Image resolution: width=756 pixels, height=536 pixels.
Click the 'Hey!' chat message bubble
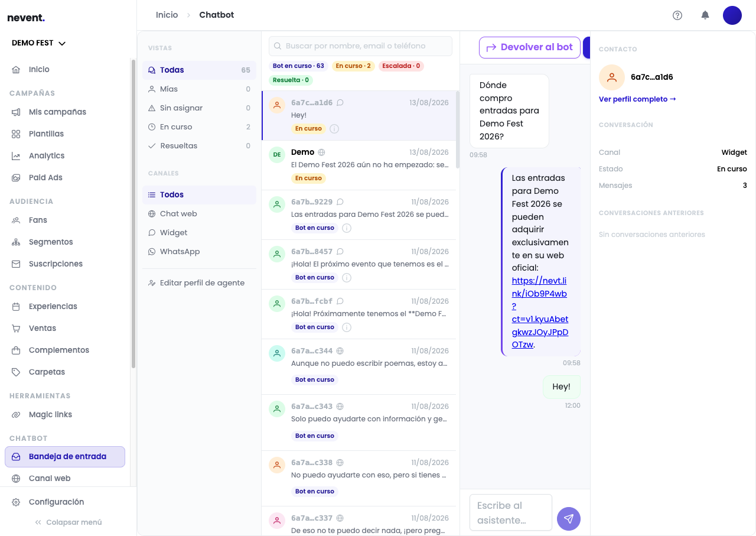coord(562,387)
